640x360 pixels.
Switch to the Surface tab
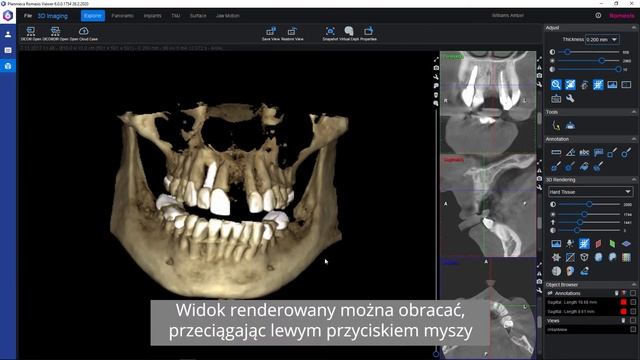pos(198,16)
